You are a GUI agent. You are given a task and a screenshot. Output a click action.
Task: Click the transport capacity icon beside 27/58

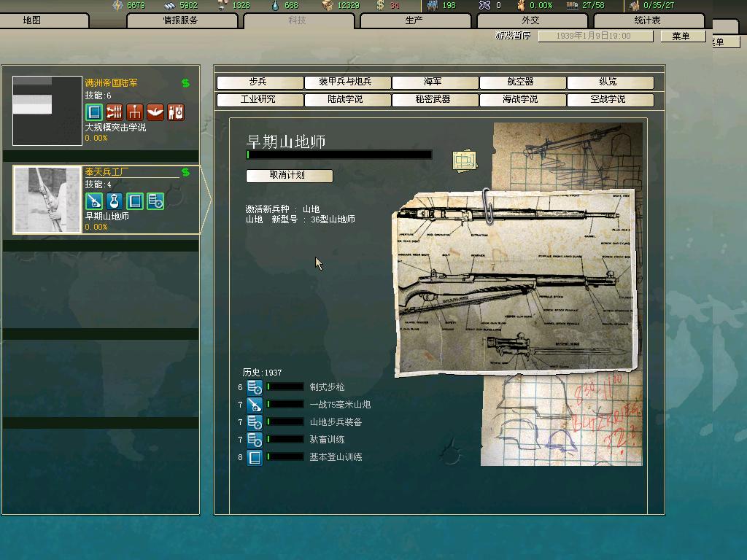(572, 5)
